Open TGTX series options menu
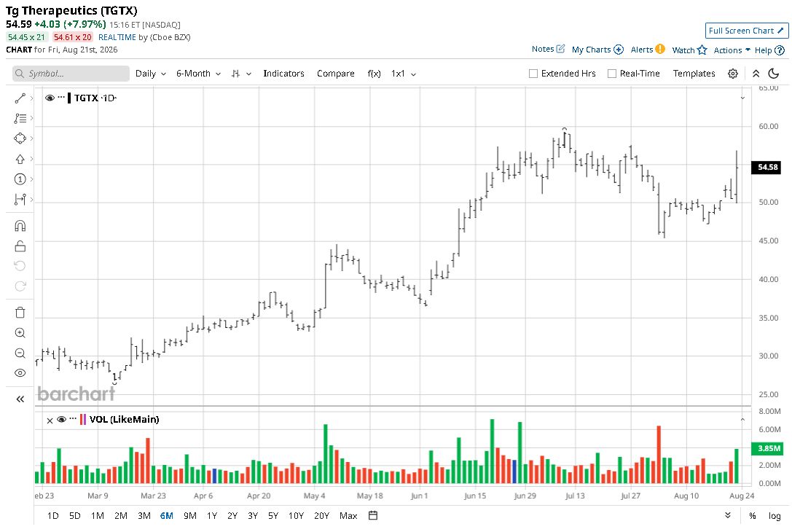Image resolution: width=792 pixels, height=532 pixels. point(61,98)
